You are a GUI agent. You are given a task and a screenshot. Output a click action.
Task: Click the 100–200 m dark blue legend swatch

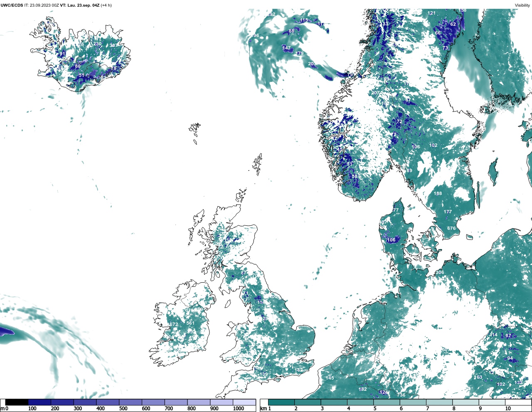point(39,402)
